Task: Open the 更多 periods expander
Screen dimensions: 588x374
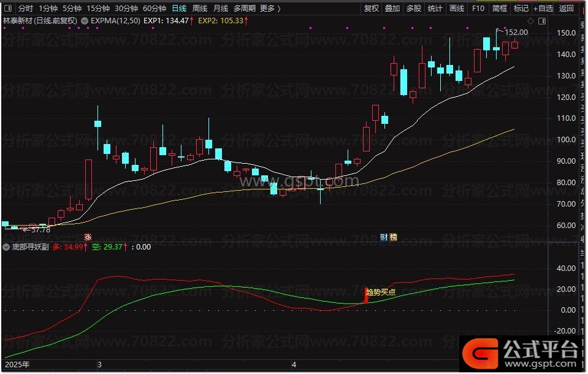Action: tap(270, 9)
